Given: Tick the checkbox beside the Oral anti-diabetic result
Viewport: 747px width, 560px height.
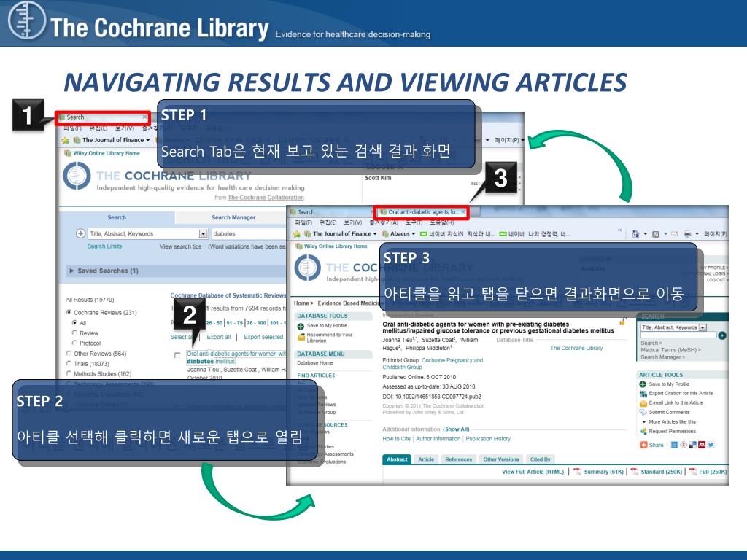Looking at the screenshot, I should (177, 355).
